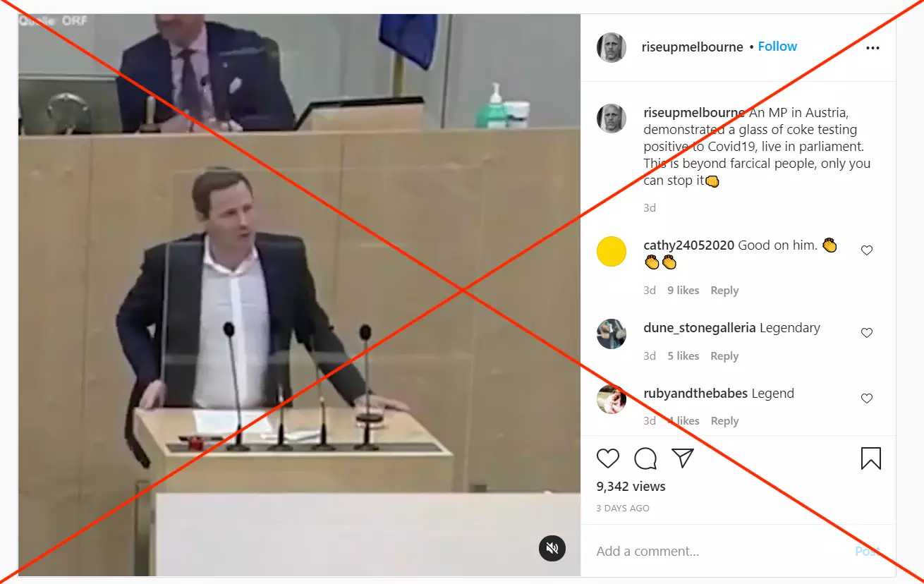Like cathy24052020's comment

click(867, 250)
